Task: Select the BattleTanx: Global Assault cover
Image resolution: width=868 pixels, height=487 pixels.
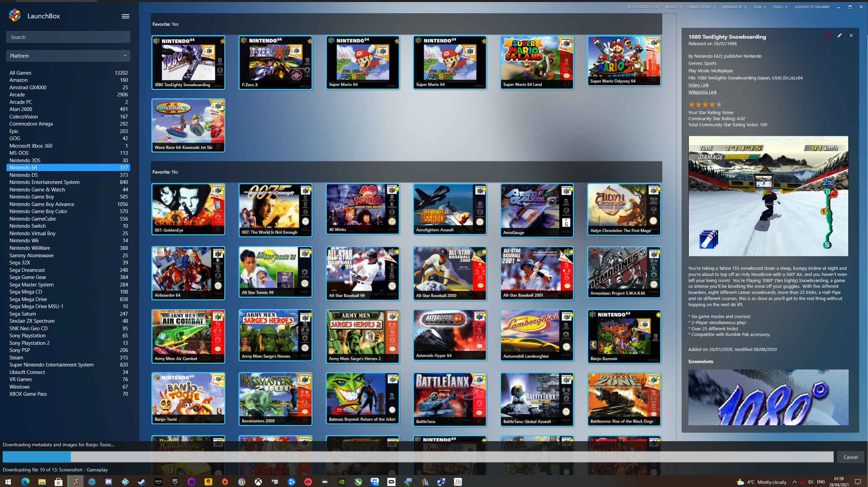Action: click(537, 399)
